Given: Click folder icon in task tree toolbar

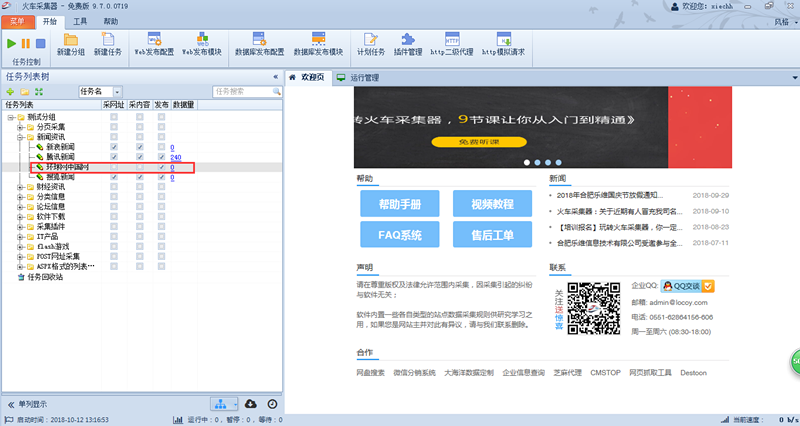Looking at the screenshot, I should pos(24,92).
